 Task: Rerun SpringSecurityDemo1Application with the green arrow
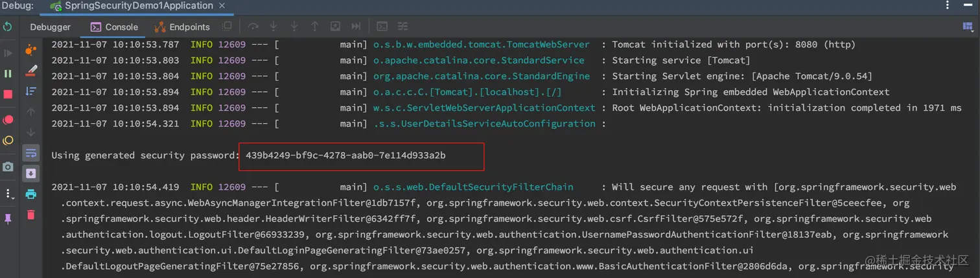point(8,27)
